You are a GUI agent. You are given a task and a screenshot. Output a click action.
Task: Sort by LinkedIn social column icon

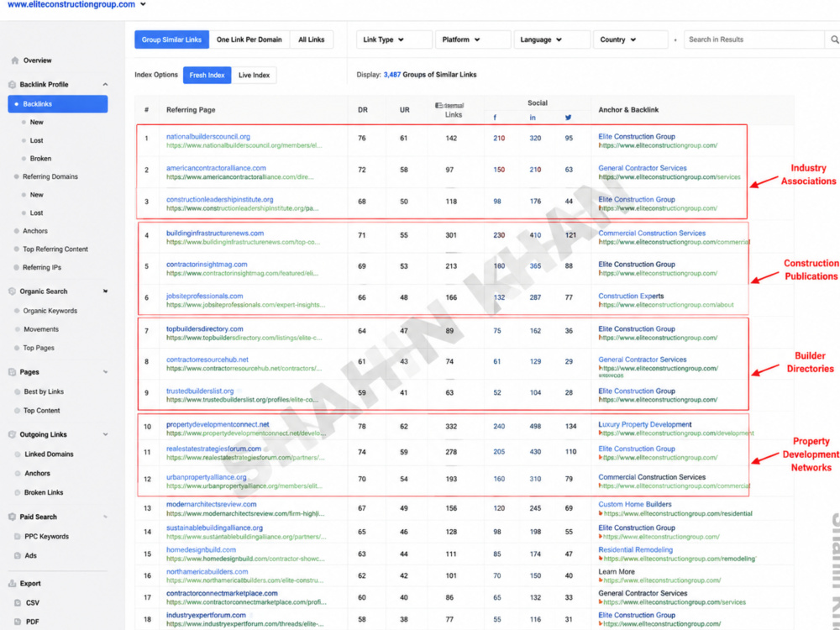coord(533,118)
